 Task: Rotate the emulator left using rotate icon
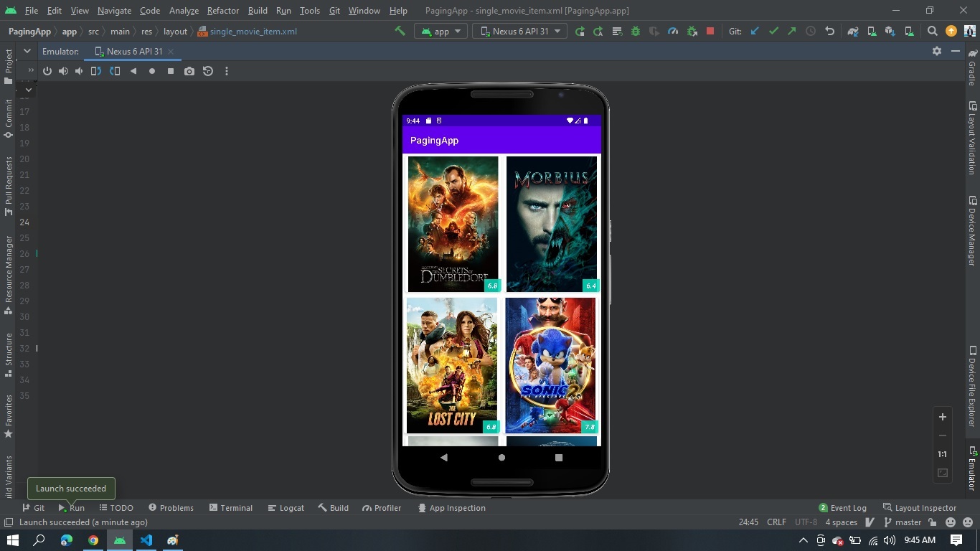(96, 71)
